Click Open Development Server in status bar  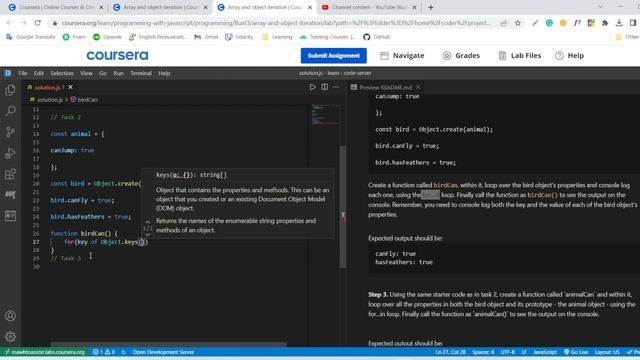(x=163, y=352)
